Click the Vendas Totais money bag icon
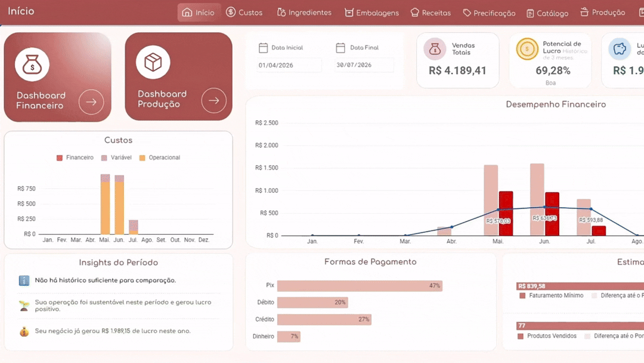This screenshot has height=363, width=644. (435, 49)
